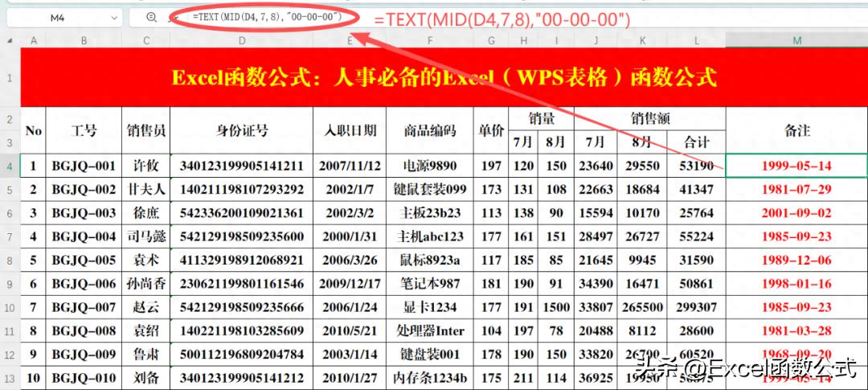Select date cell '2003/1/14'
This screenshot has height=390, width=868.
(350, 354)
